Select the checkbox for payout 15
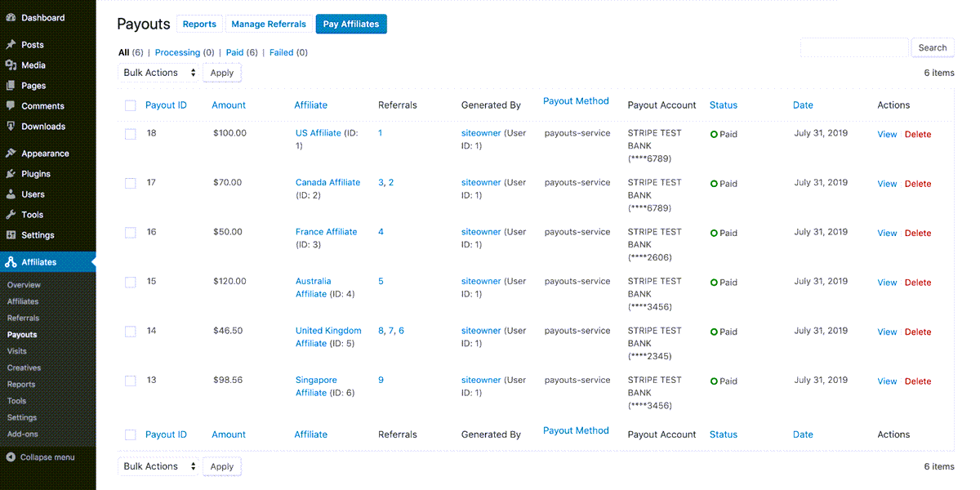The width and height of the screenshot is (980, 490). tap(131, 283)
